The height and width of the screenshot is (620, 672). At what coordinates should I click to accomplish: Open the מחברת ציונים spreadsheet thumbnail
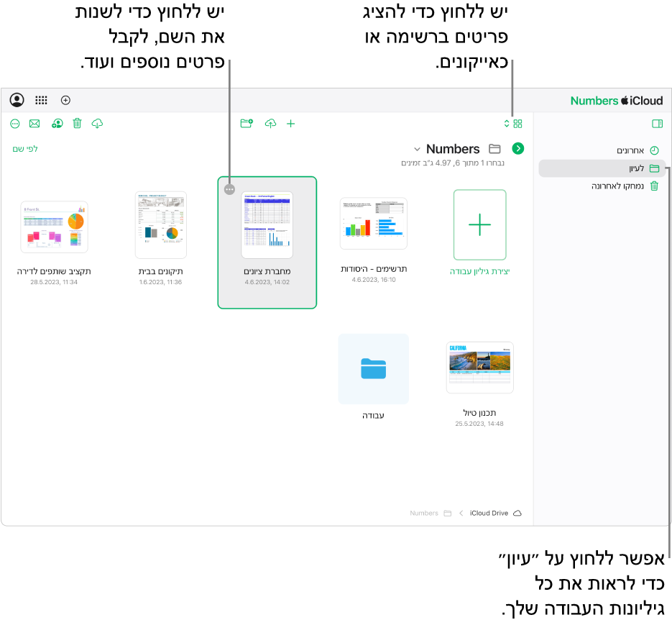(267, 224)
